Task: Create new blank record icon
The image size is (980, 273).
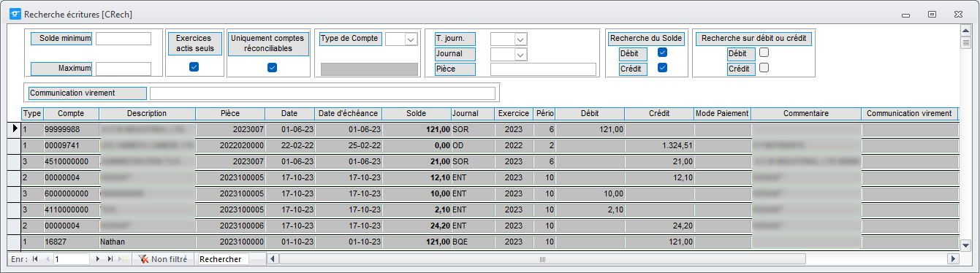Action: tap(124, 259)
